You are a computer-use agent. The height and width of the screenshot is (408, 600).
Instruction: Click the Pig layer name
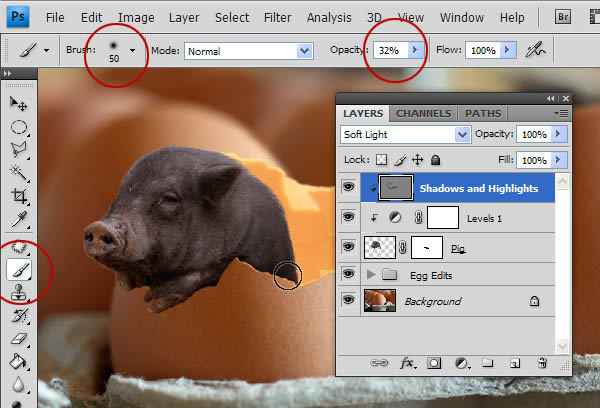pos(458,249)
